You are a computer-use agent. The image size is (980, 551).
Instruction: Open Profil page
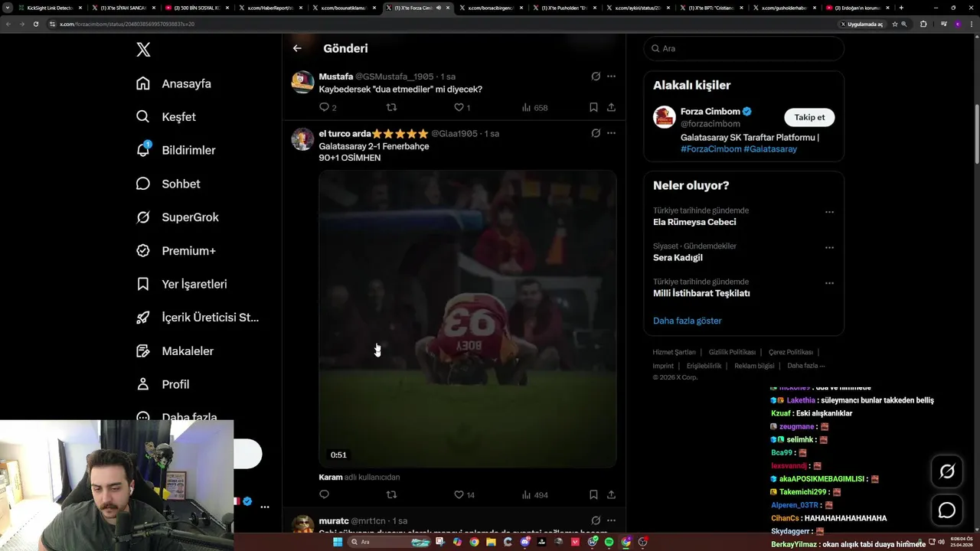162,384
